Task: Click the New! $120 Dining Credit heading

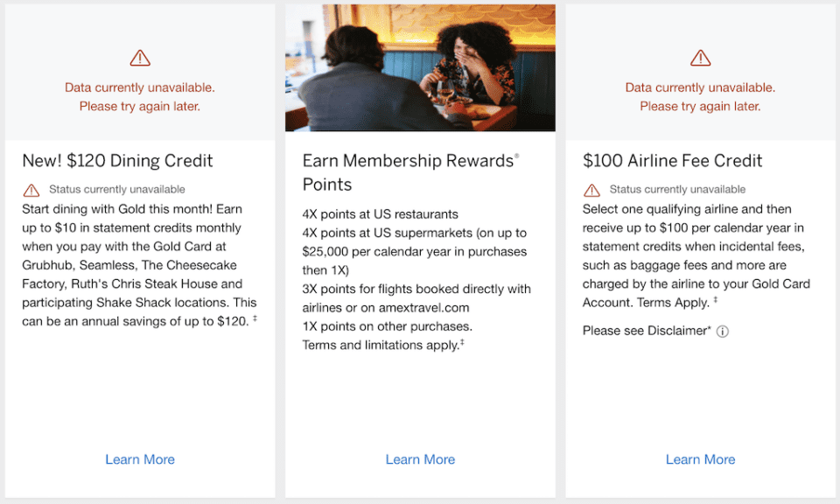Action: point(117,160)
